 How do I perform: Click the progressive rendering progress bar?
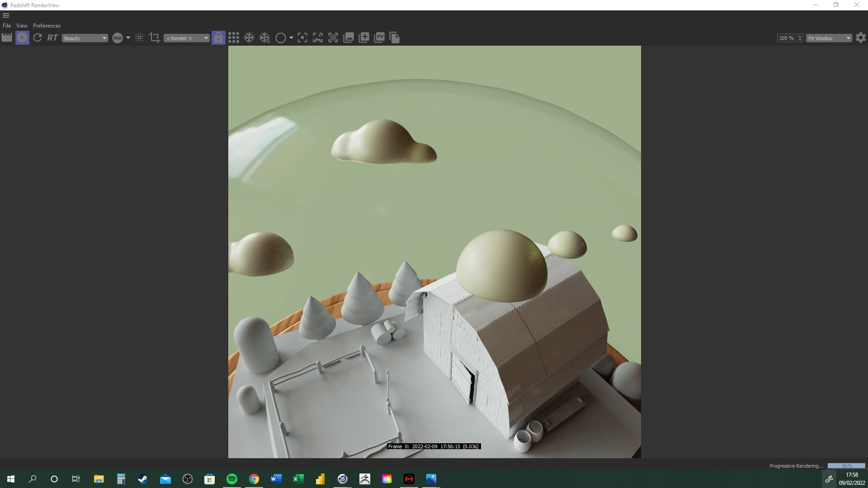pos(846,465)
